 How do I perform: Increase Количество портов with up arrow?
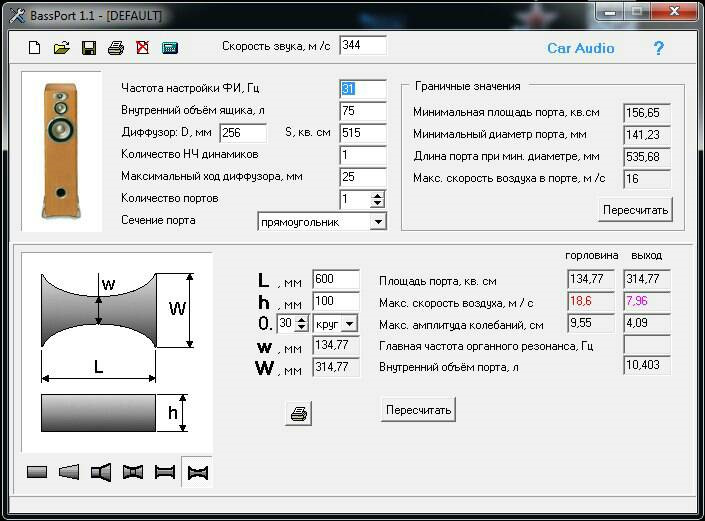click(x=378, y=196)
